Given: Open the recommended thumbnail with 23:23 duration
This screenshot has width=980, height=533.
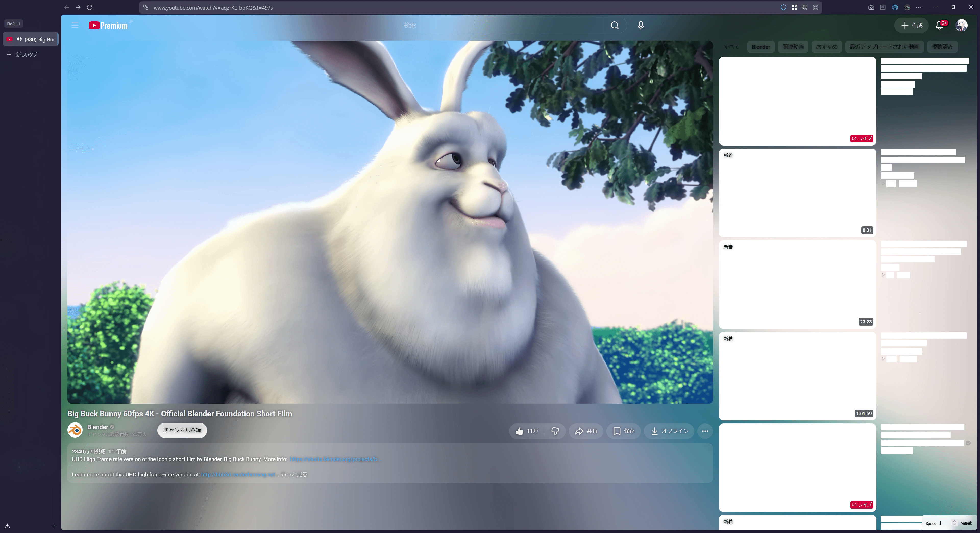Looking at the screenshot, I should [797, 284].
